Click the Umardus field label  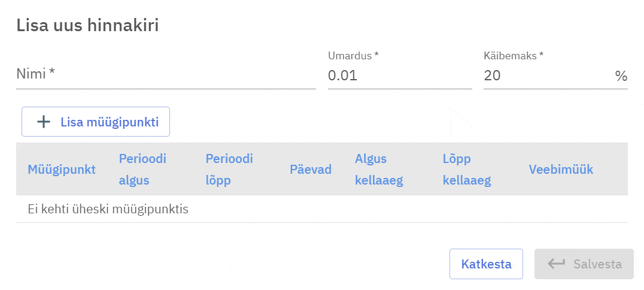click(353, 56)
